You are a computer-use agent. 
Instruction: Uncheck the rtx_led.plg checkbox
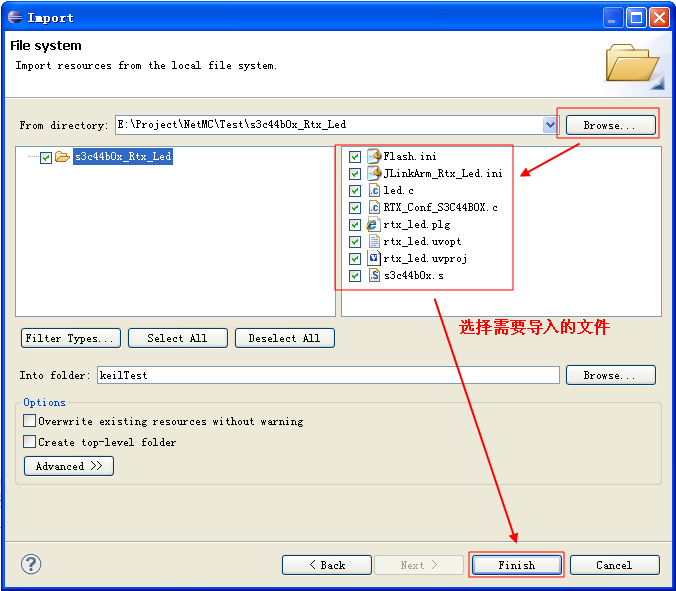pyautogui.click(x=355, y=225)
